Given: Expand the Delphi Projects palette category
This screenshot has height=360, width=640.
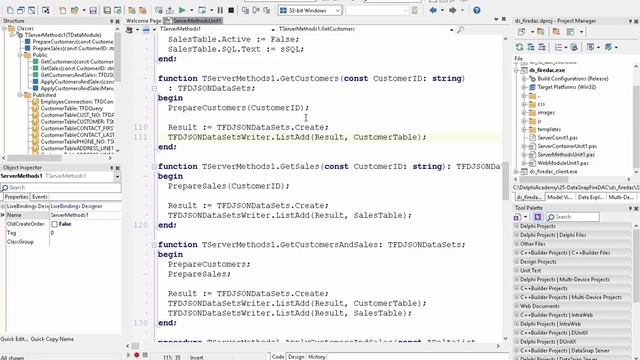Looking at the screenshot, I should click(516, 226).
